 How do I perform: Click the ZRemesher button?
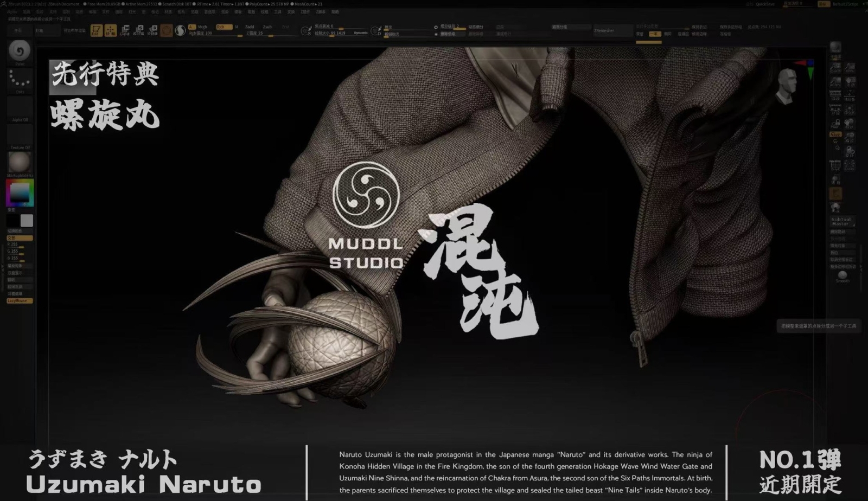[604, 30]
